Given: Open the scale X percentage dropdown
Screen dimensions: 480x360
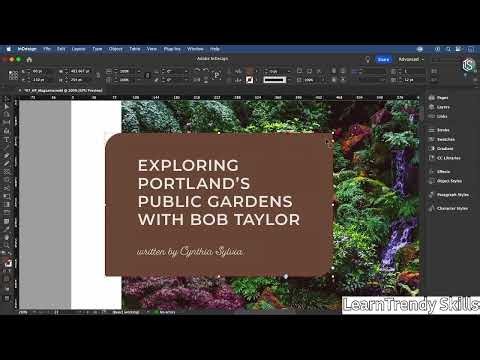Looking at the screenshot, I should tap(139, 71).
